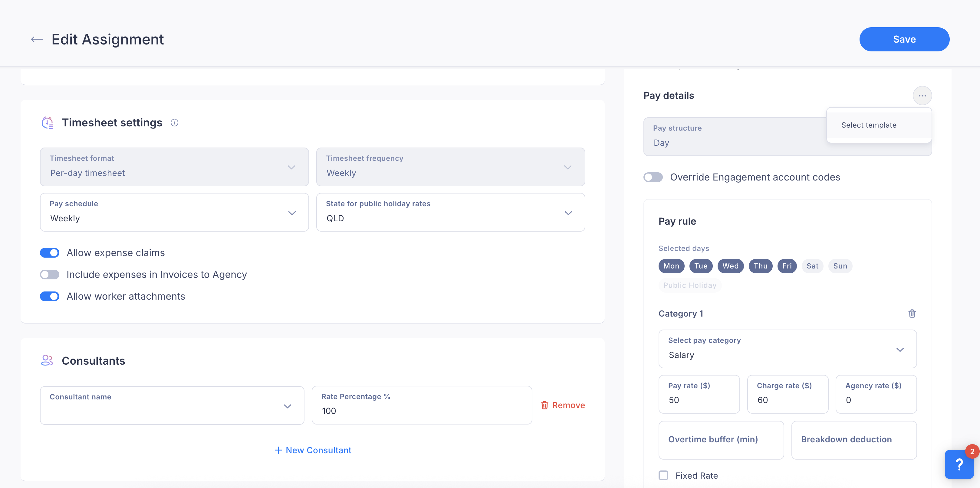
Task: Expand the Select pay category dropdown
Action: click(x=788, y=349)
